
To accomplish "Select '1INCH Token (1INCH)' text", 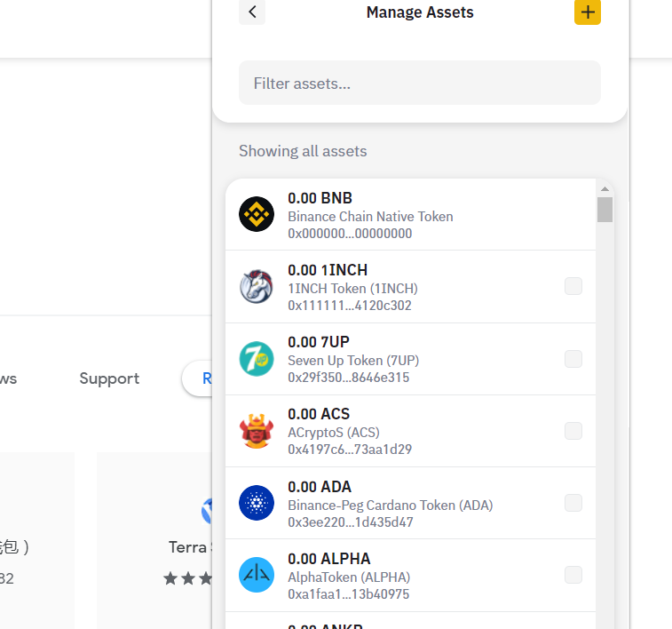I will [352, 289].
